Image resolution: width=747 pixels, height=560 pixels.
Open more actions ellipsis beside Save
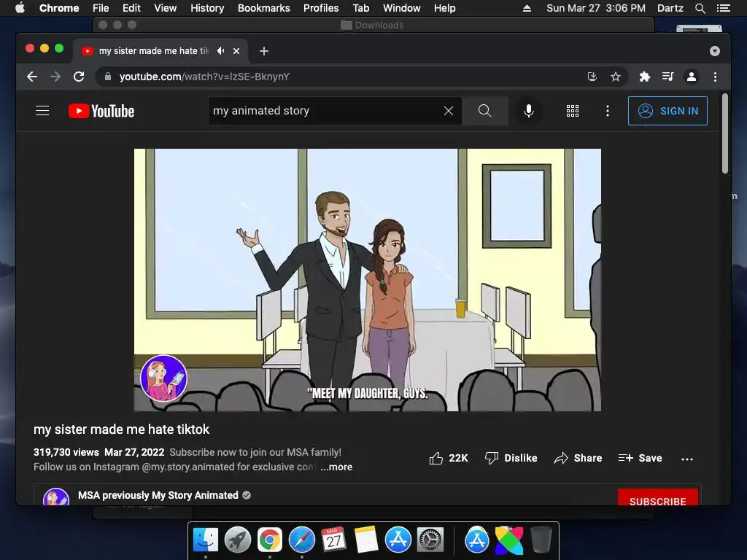point(687,459)
